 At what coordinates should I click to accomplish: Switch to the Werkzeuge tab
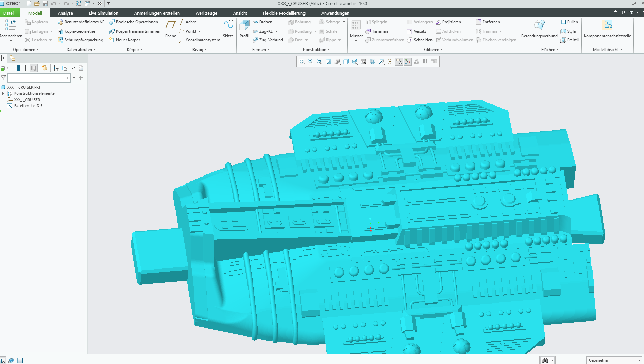206,13
